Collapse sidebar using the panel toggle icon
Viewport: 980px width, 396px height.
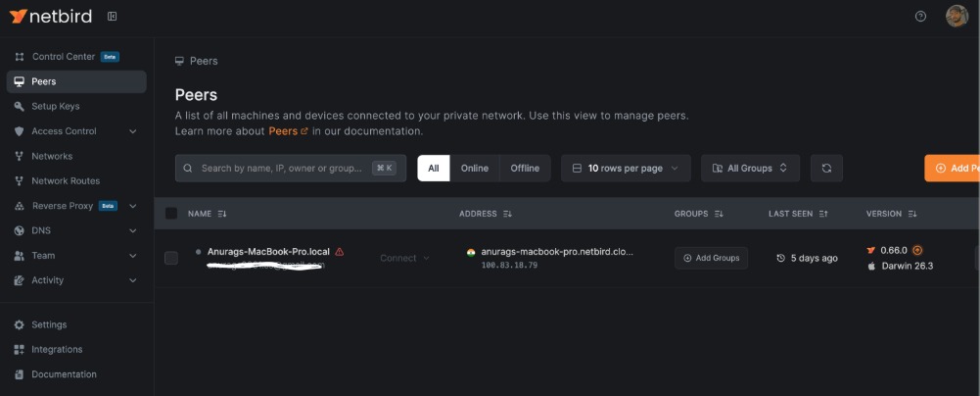112,17
